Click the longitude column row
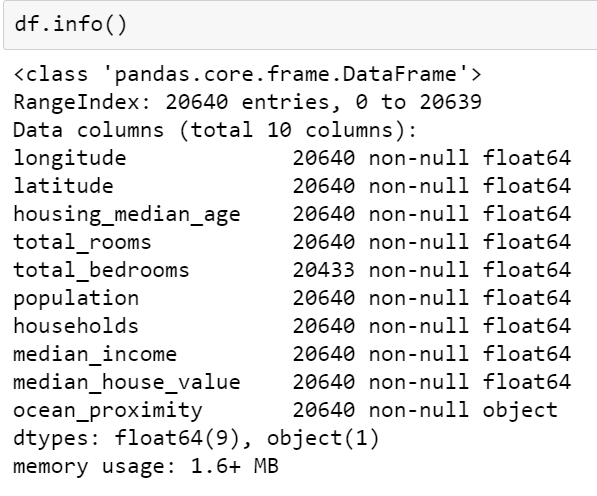The width and height of the screenshot is (597, 496). pyautogui.click(x=292, y=158)
